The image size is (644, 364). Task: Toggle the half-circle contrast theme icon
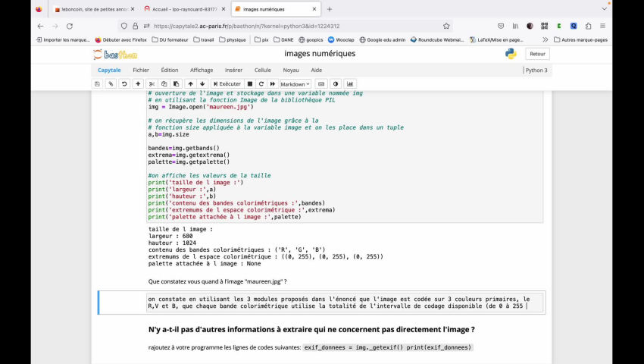click(x=336, y=83)
